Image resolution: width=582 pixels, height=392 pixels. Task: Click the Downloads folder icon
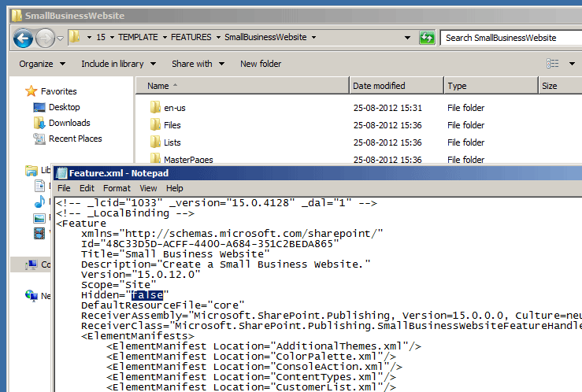(39, 123)
